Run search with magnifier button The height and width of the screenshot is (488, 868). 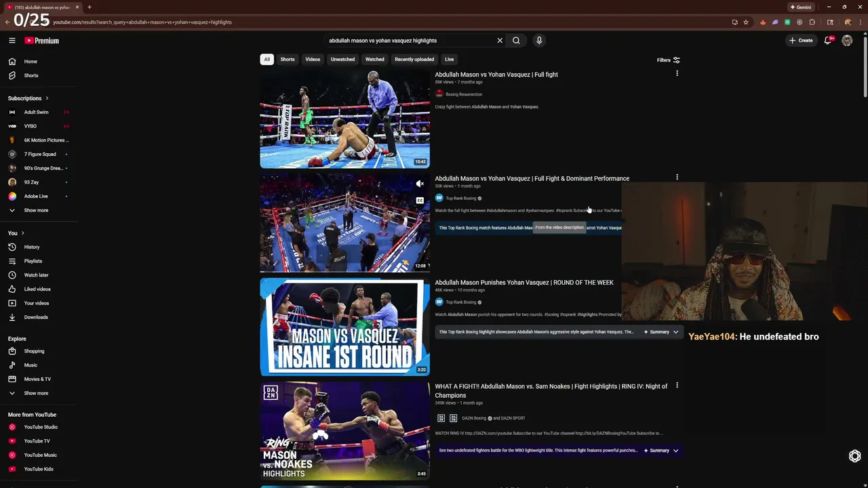(516, 41)
